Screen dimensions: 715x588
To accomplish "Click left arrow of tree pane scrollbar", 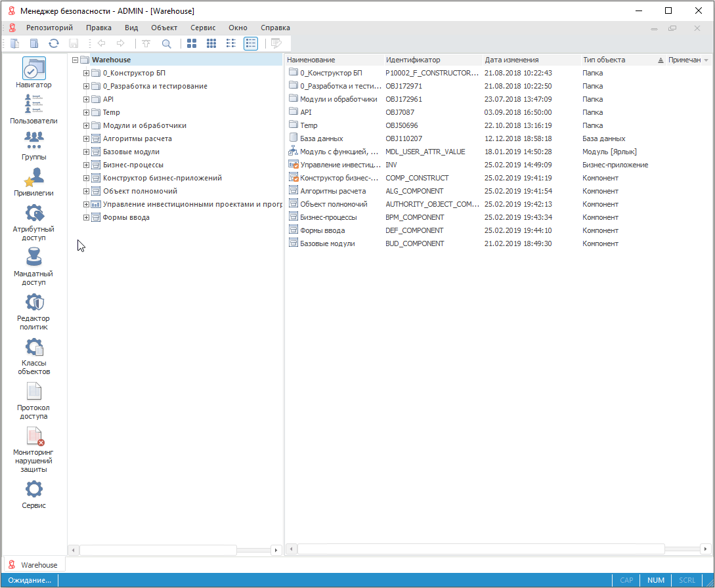I will click(73, 550).
